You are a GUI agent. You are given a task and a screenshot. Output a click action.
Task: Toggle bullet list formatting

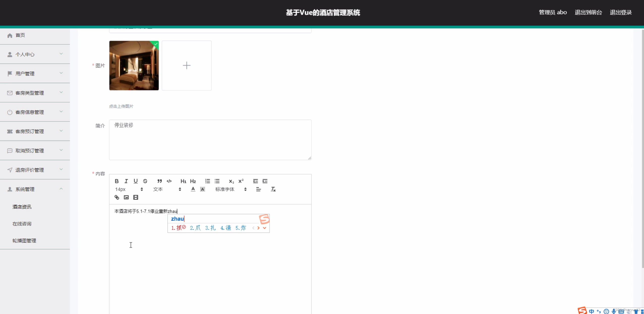coord(217,181)
